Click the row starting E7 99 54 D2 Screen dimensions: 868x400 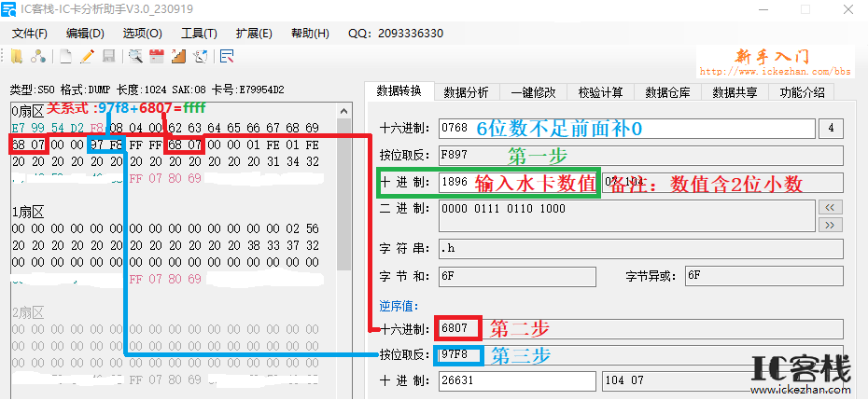(165, 129)
